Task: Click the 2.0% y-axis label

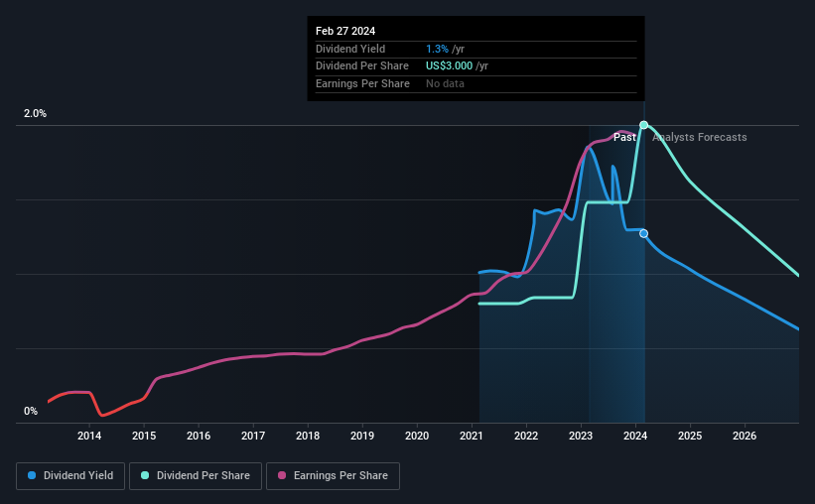Action: point(35,114)
